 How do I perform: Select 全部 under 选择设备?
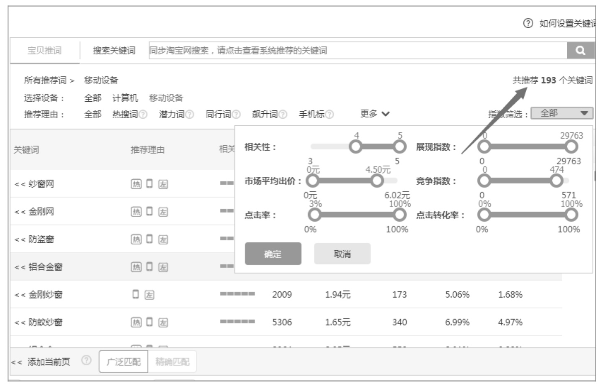click(x=93, y=98)
